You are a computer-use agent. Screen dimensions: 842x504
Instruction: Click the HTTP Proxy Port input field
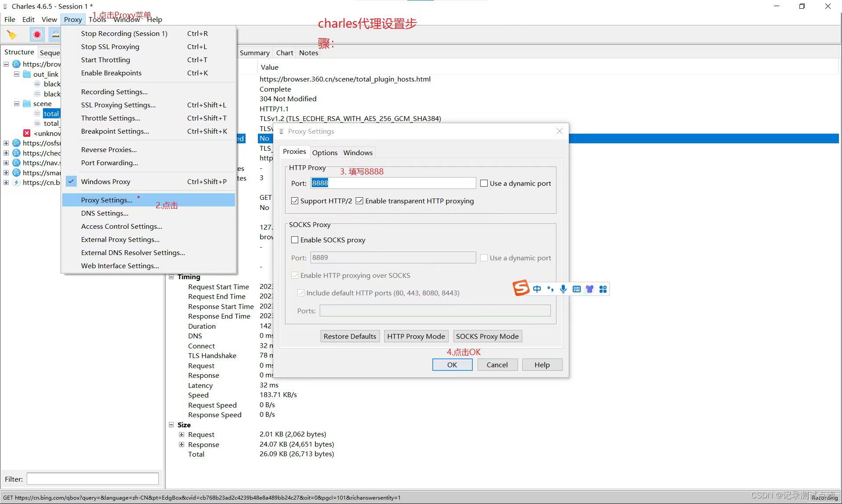[x=392, y=183]
